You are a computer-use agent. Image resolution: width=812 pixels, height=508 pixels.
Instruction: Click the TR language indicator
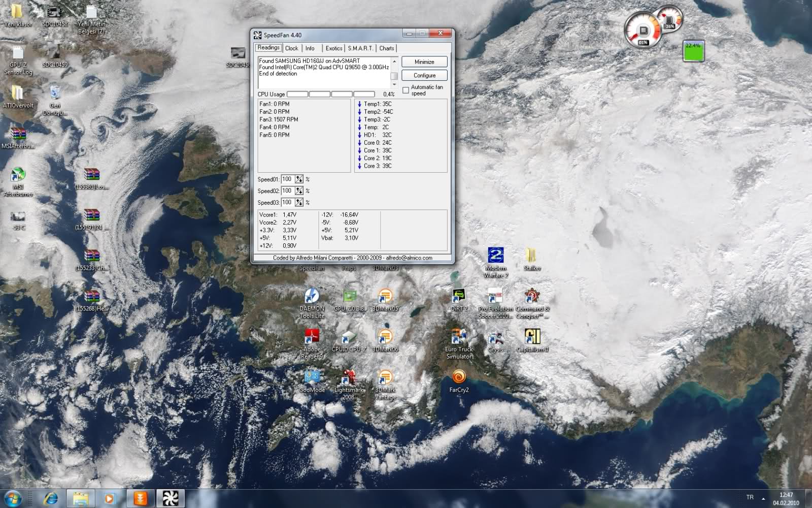tap(750, 497)
